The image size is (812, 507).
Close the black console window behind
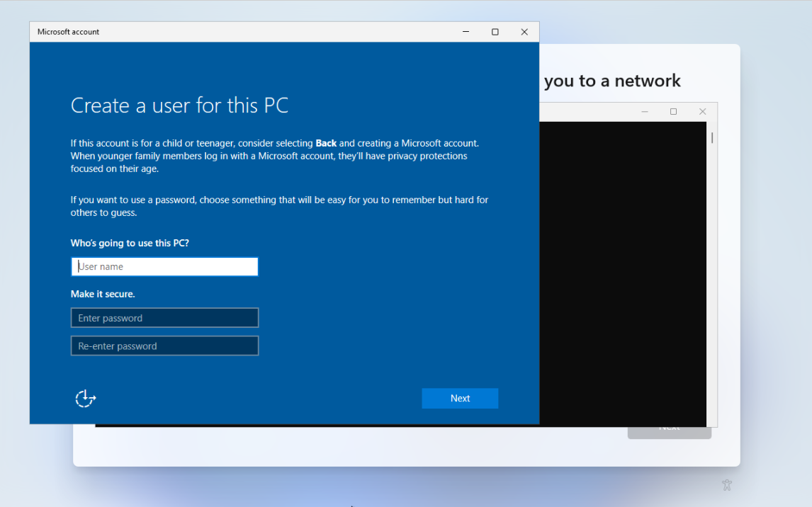702,112
